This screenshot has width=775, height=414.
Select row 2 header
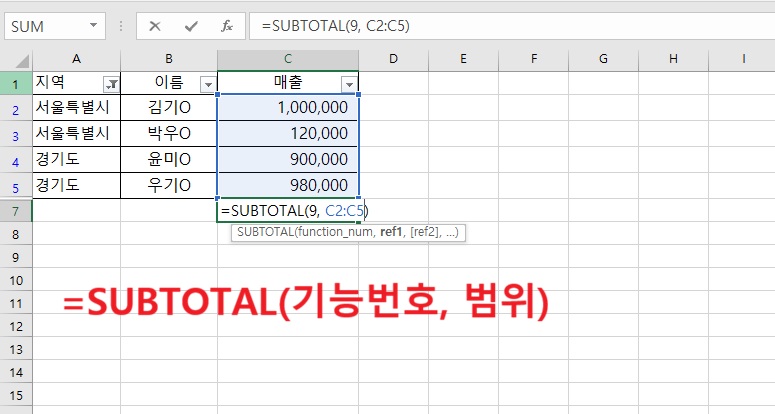pos(16,109)
